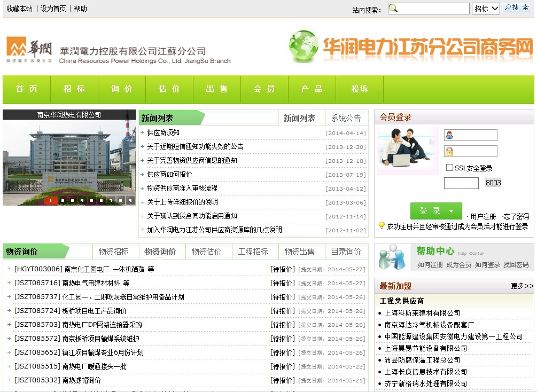Refresh the 8003 captcha image

click(493, 183)
